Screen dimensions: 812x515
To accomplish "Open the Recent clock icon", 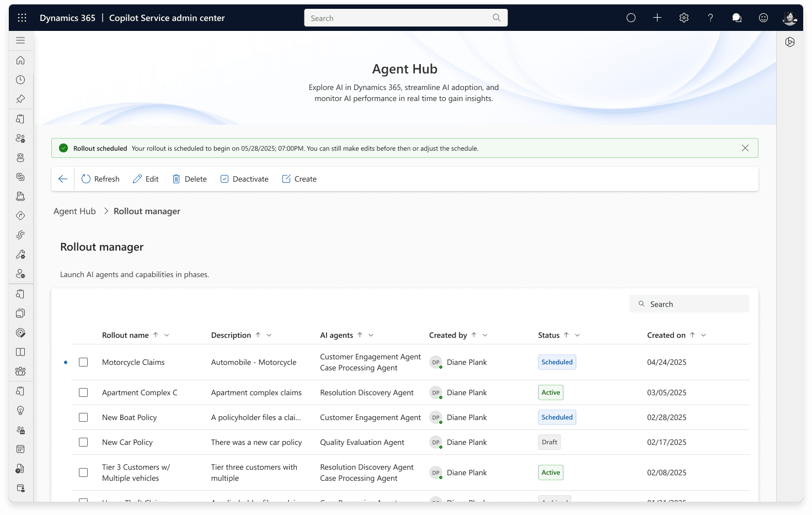I will (20, 79).
